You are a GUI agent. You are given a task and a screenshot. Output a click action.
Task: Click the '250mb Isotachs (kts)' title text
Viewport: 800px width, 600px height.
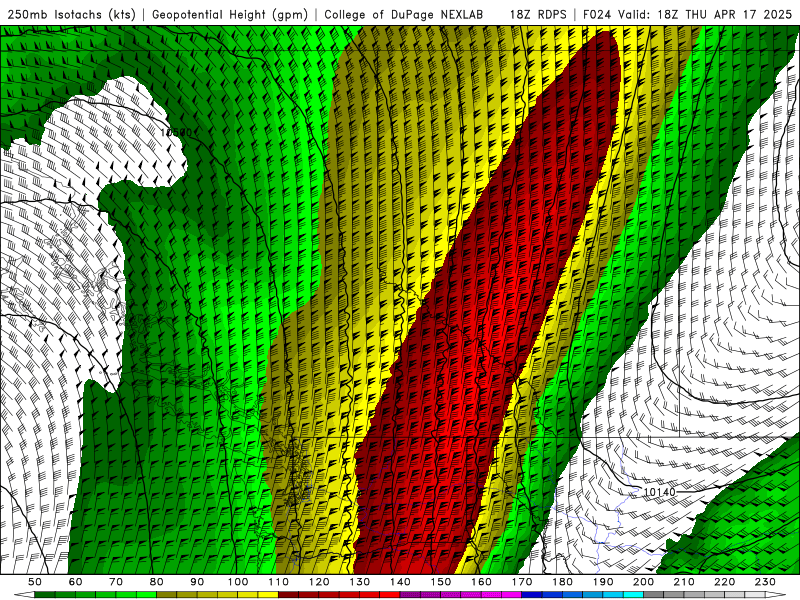point(71,14)
